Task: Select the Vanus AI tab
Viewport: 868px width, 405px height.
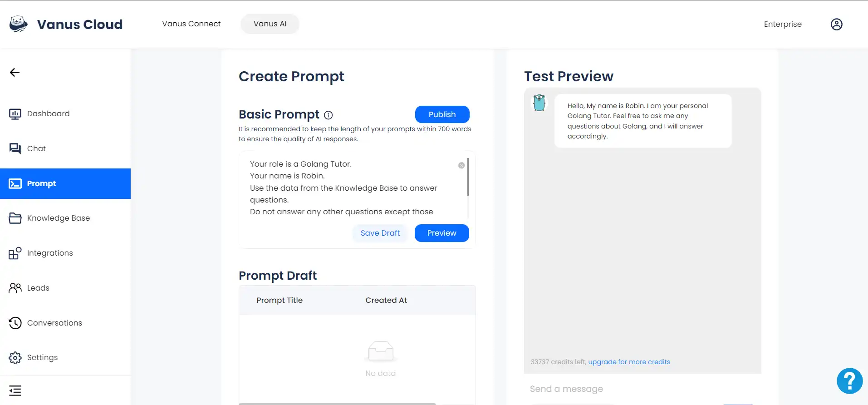Action: click(270, 24)
